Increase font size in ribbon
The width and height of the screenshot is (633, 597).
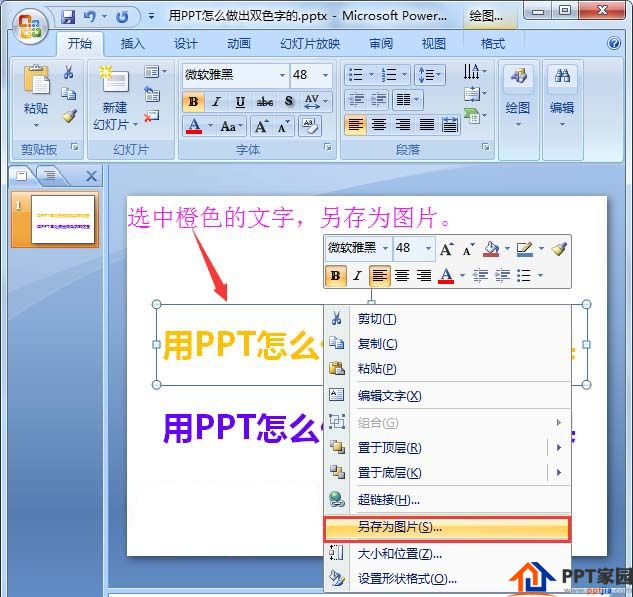tap(261, 127)
